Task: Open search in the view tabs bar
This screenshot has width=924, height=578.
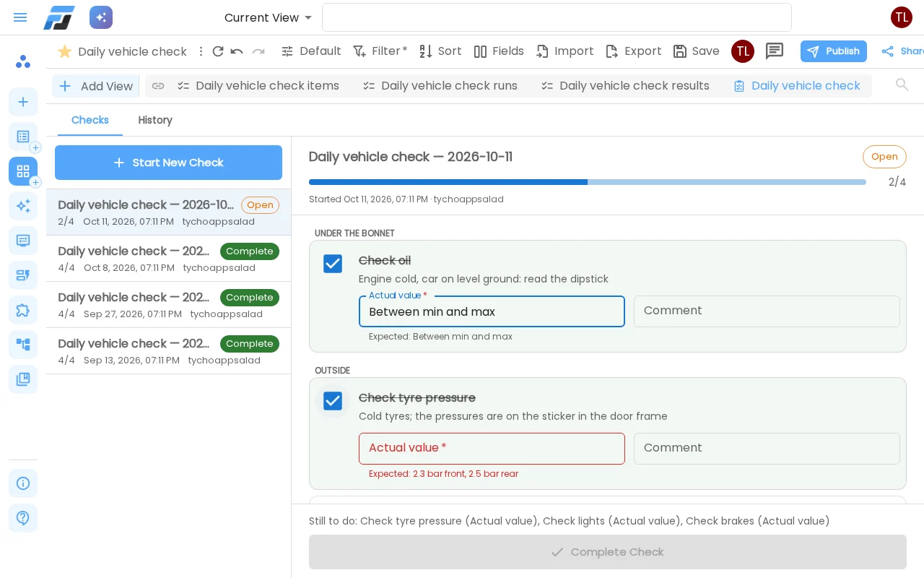Action: 902,85
